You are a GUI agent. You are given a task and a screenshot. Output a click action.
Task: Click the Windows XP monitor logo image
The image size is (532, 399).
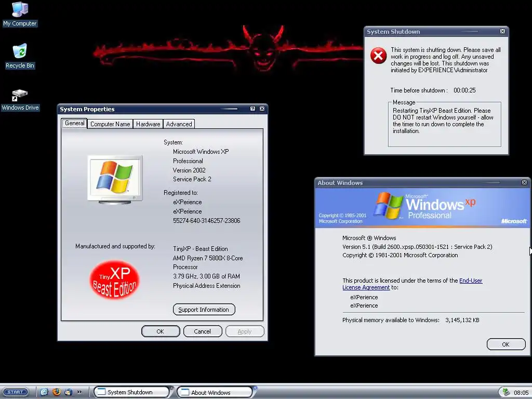(x=115, y=180)
